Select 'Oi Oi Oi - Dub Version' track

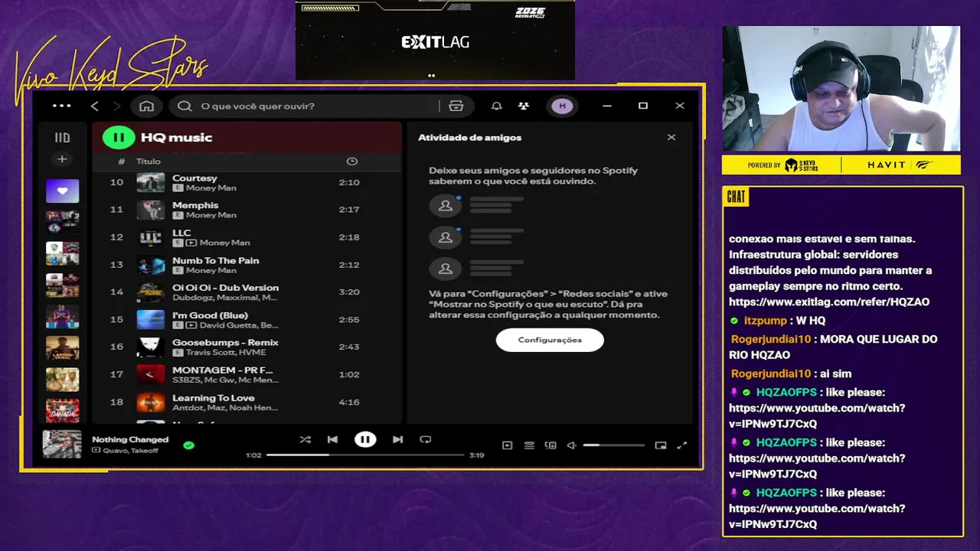[247, 292]
